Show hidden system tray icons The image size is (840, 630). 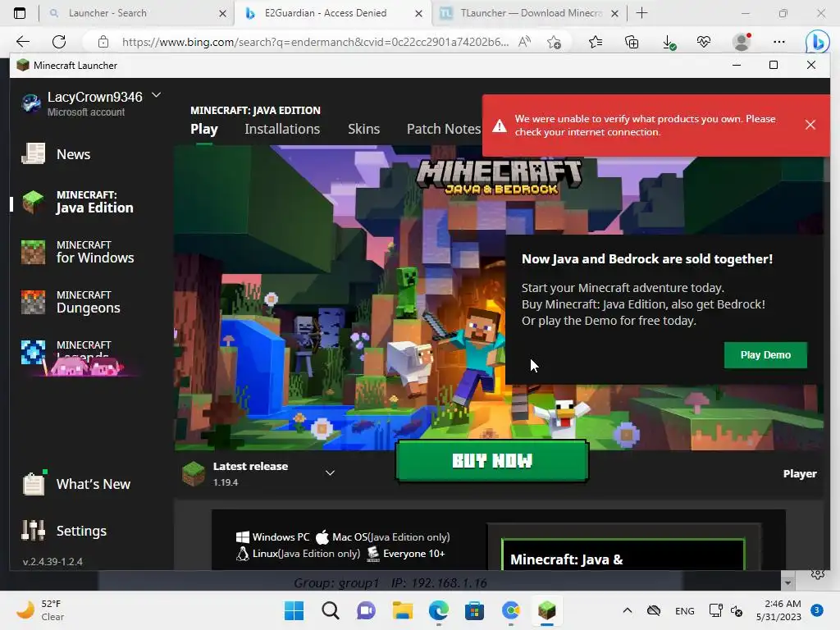628,610
